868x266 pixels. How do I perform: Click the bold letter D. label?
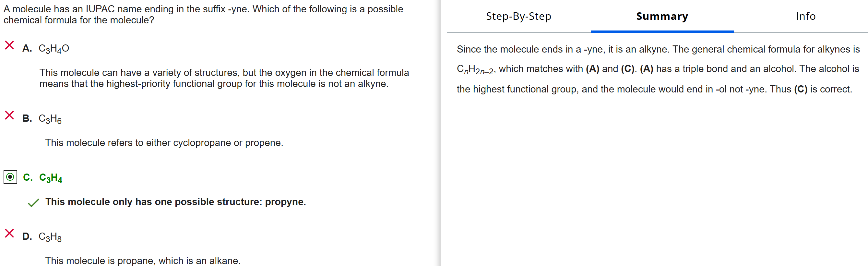27,236
